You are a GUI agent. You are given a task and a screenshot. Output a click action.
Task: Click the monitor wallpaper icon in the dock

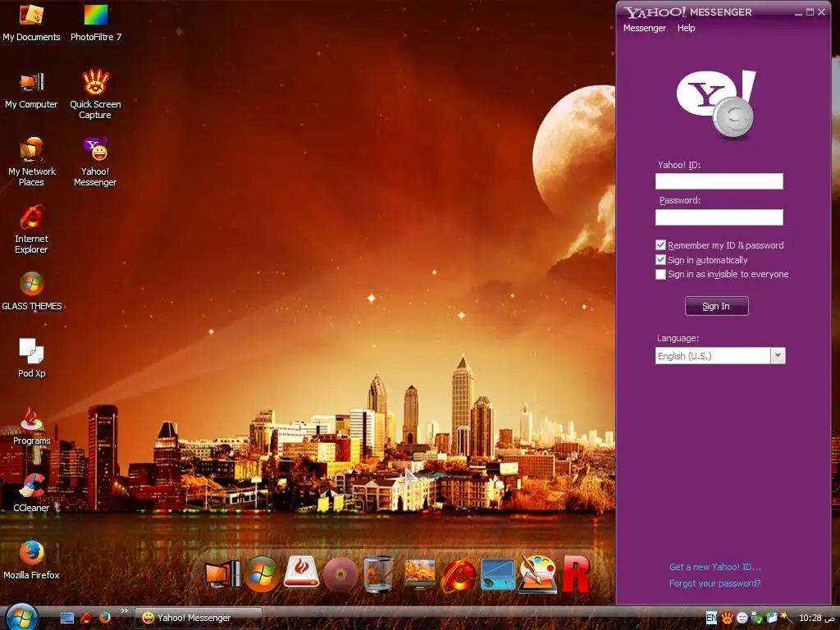[419, 574]
